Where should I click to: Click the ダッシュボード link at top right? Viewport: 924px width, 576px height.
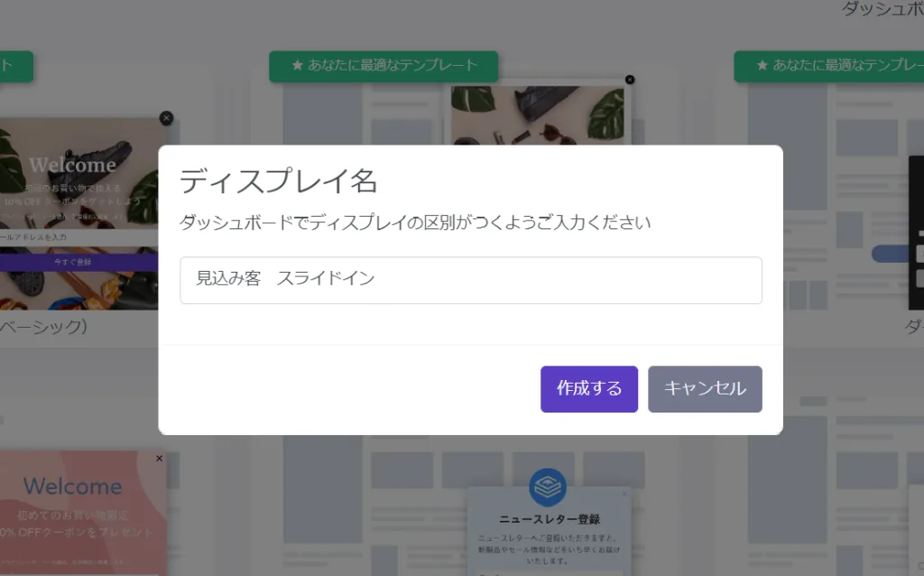(x=882, y=9)
